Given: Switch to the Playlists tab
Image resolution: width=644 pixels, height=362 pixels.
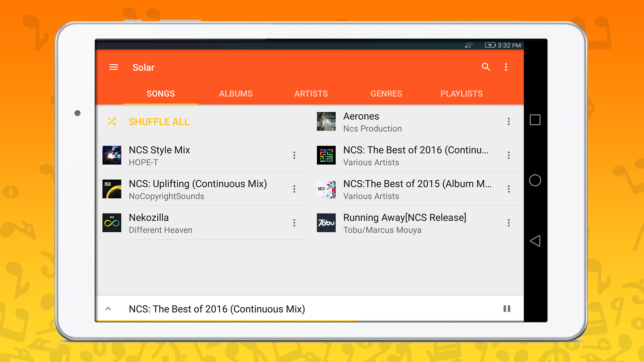Looking at the screenshot, I should 461,94.
